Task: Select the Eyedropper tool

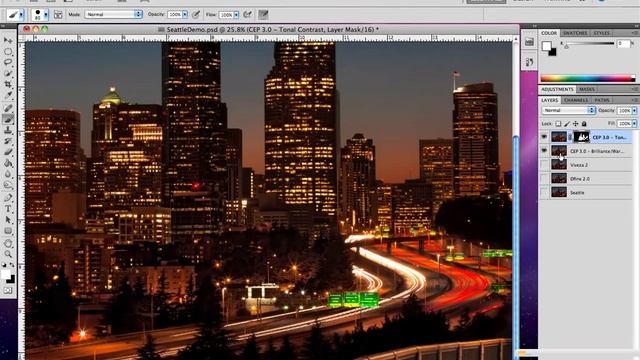Action: pyautogui.click(x=8, y=96)
